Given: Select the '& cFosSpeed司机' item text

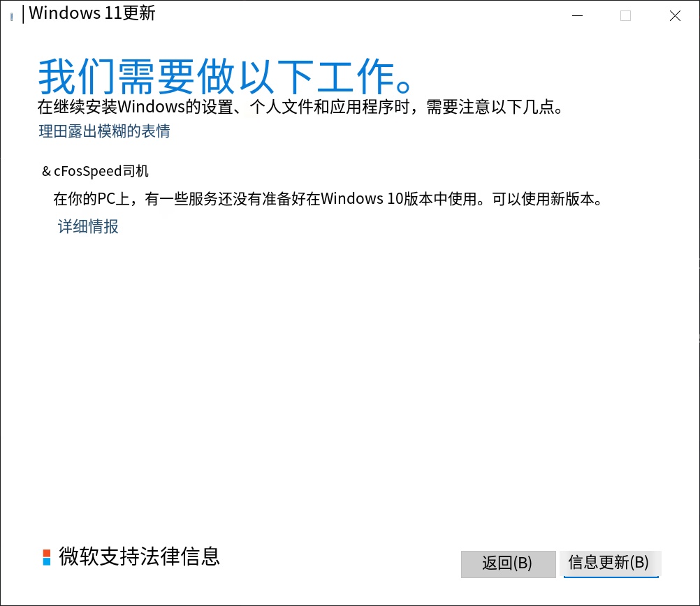Looking at the screenshot, I should (95, 171).
